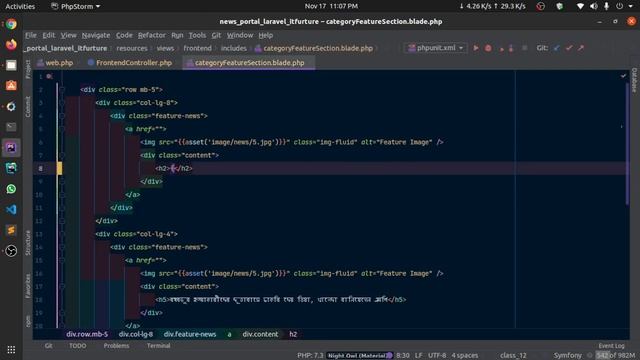
Task: Open WhatsApp from the dock
Action: click(11, 189)
